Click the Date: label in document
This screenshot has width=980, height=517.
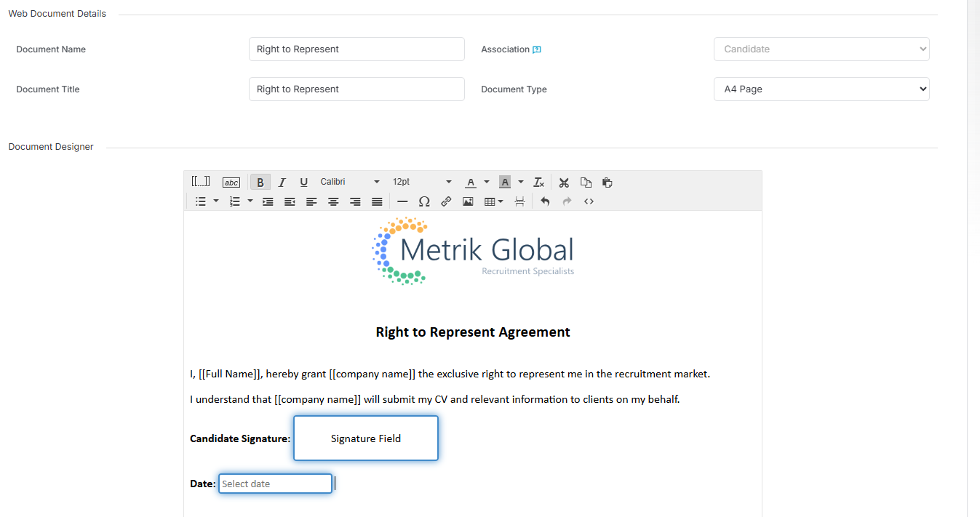click(203, 484)
